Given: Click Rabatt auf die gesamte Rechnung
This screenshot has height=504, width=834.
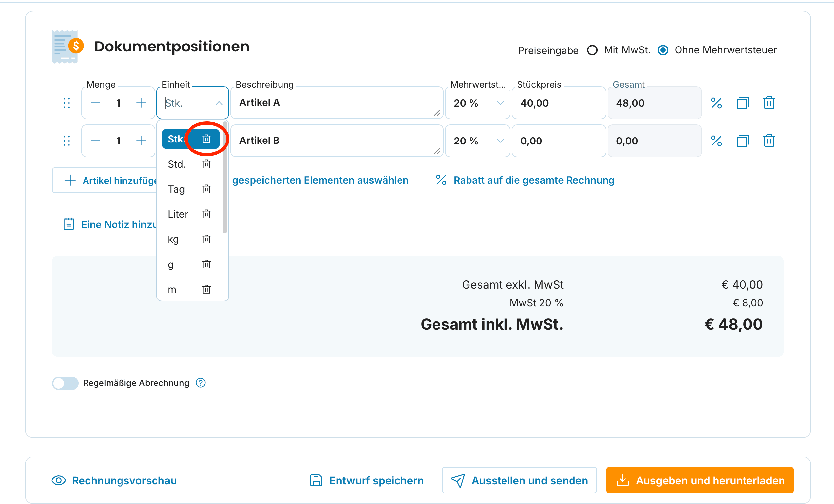Looking at the screenshot, I should [525, 180].
